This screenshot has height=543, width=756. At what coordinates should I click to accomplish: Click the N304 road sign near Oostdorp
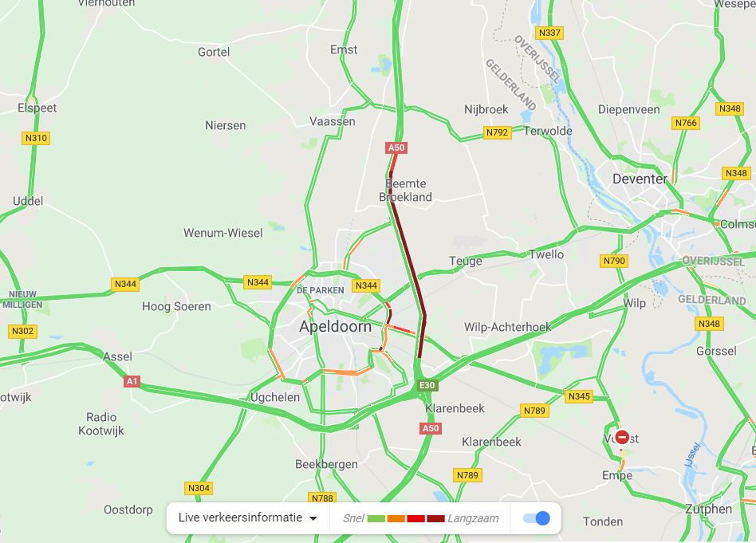[x=199, y=488]
